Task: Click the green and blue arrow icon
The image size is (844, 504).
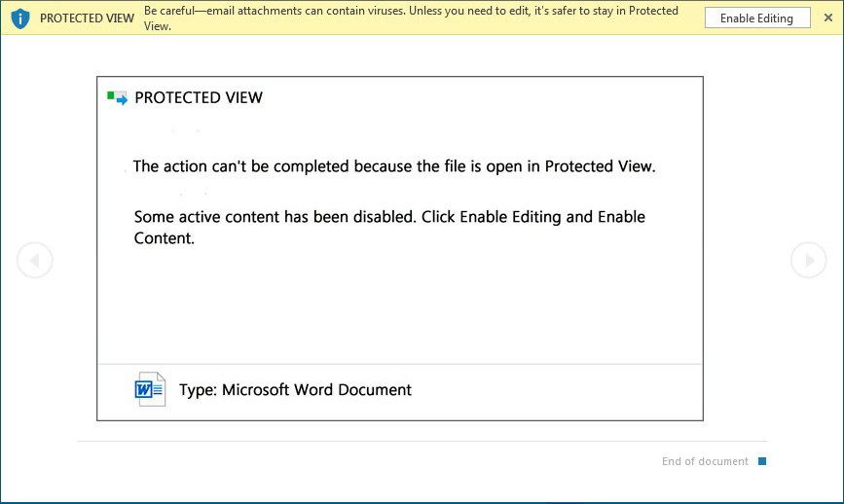Action: [117, 98]
